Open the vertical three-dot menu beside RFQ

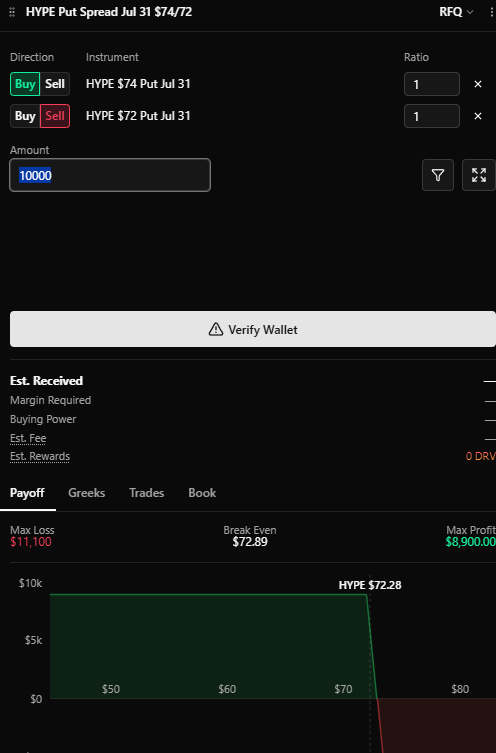pyautogui.click(x=492, y=12)
